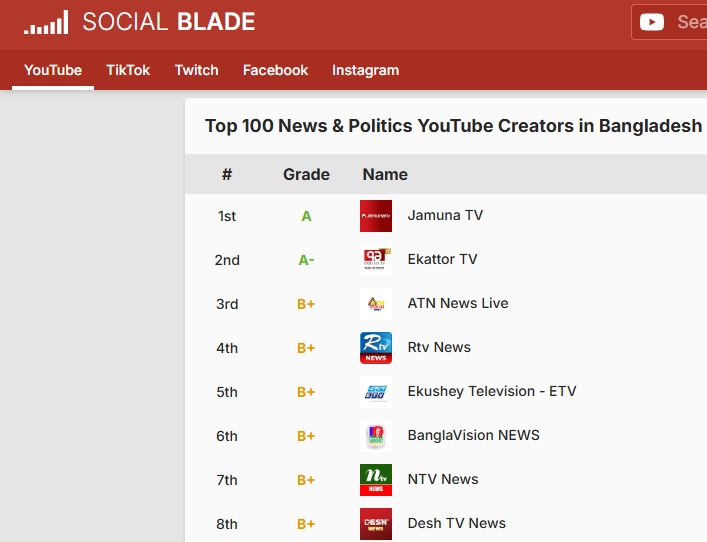This screenshot has height=542, width=707.
Task: Click the 6th rank cell
Action: point(227,436)
